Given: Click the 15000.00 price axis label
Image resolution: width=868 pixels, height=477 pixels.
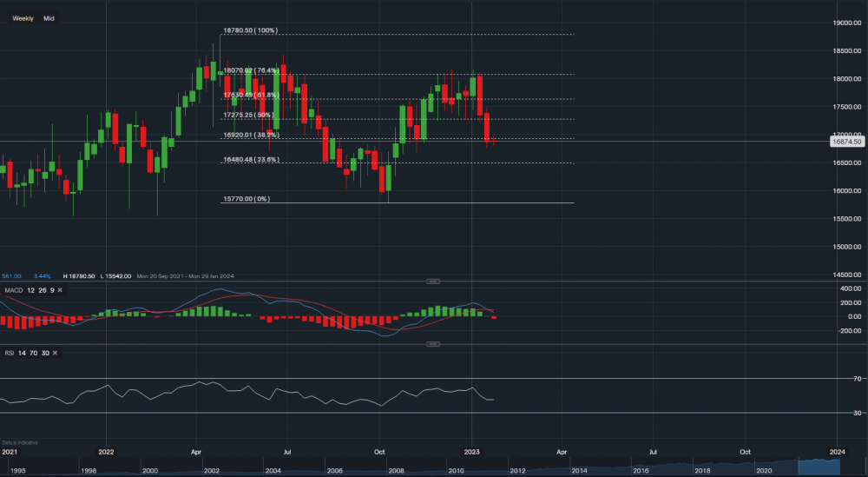Looking at the screenshot, I should (x=847, y=247).
